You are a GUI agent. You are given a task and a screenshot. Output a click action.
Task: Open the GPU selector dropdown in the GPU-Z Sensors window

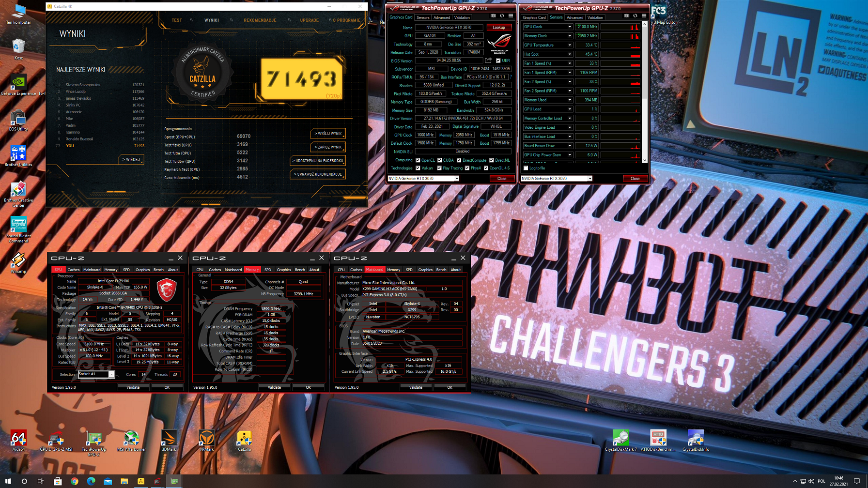pyautogui.click(x=589, y=179)
